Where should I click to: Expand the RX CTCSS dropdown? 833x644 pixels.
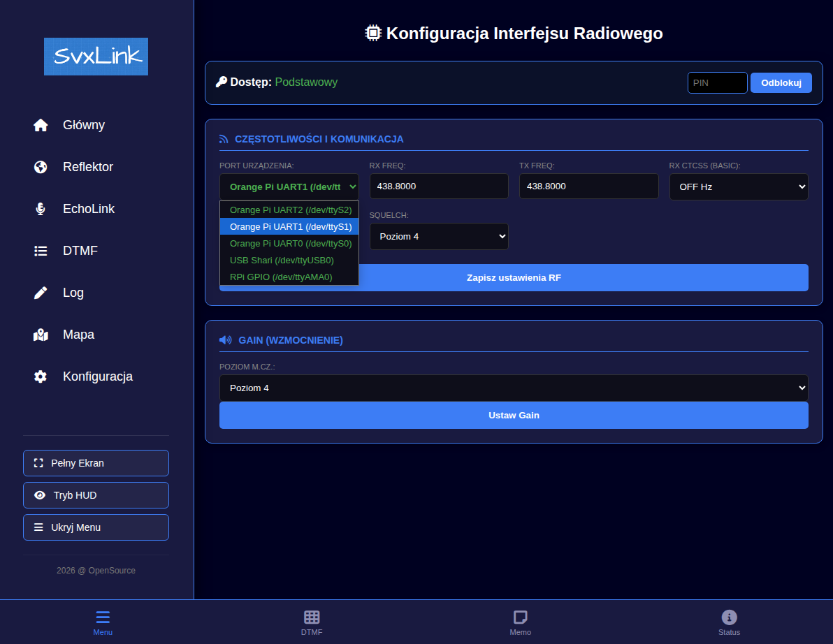(x=738, y=187)
